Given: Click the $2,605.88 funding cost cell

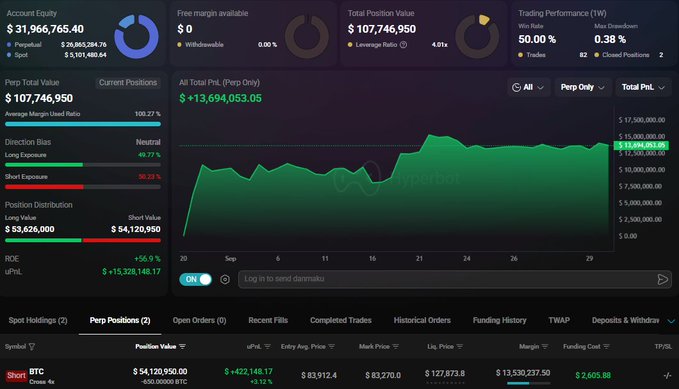Looking at the screenshot, I should click(x=593, y=375).
